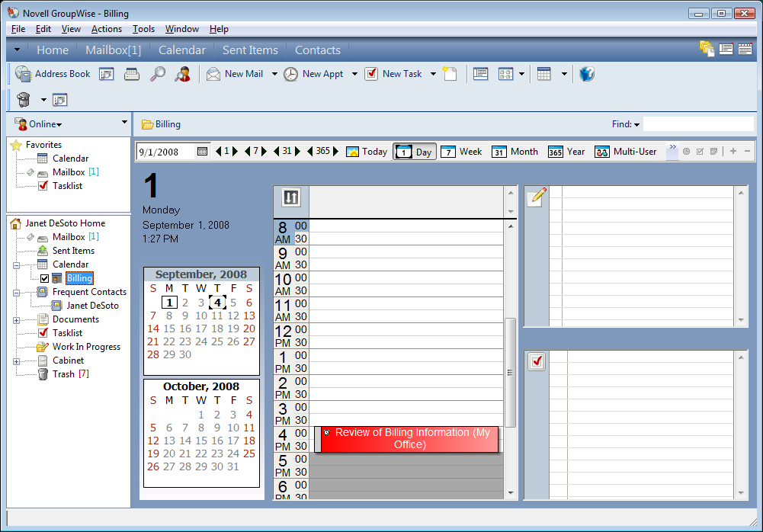Open the folder list header dropdown arrow
The image size is (763, 532).
pyautogui.click(x=124, y=122)
